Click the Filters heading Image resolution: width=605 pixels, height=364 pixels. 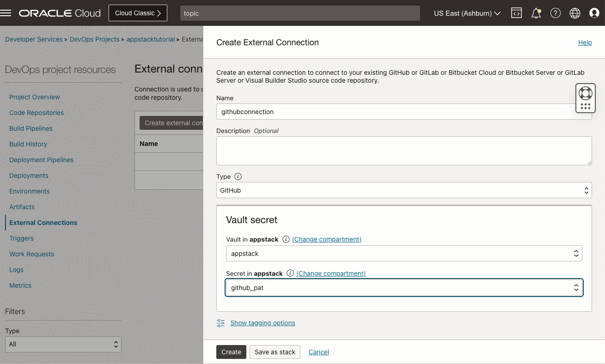[x=15, y=311]
